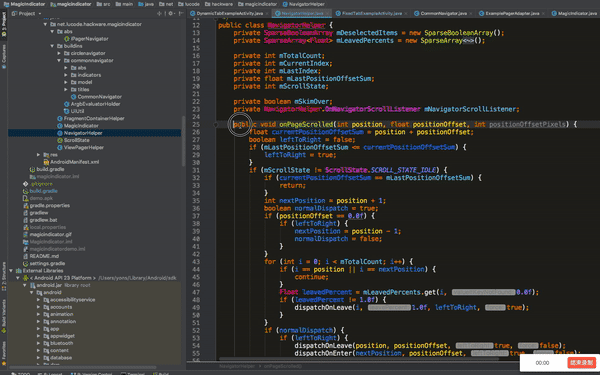Open the Project panel settings gear
Viewport: 600px width, 375px height.
[171, 13]
